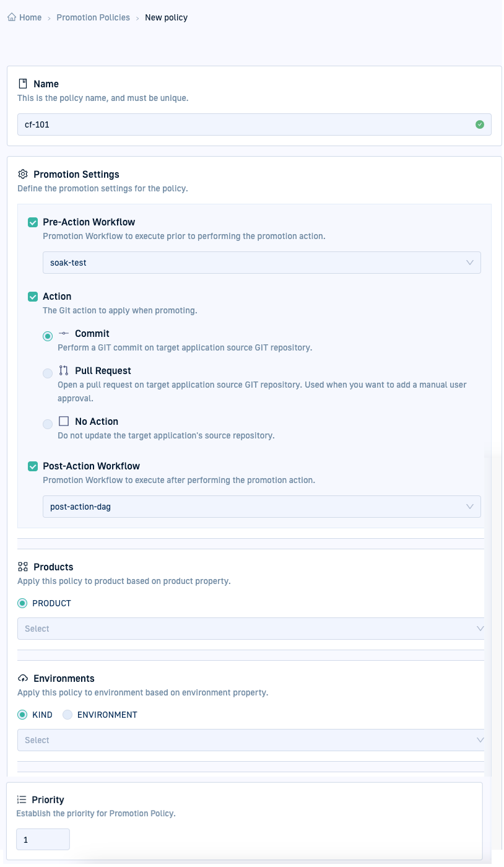Select the Pull Request radio option

tap(48, 373)
